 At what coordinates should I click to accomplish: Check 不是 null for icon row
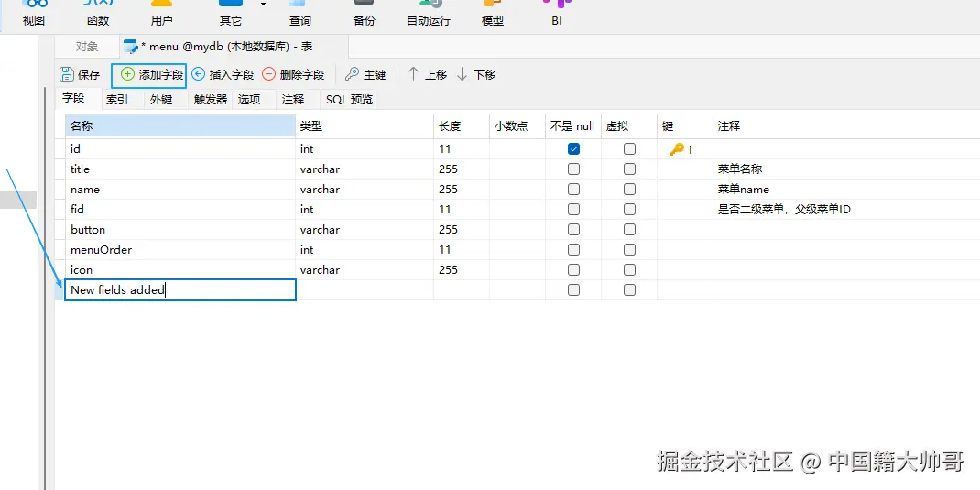point(573,270)
